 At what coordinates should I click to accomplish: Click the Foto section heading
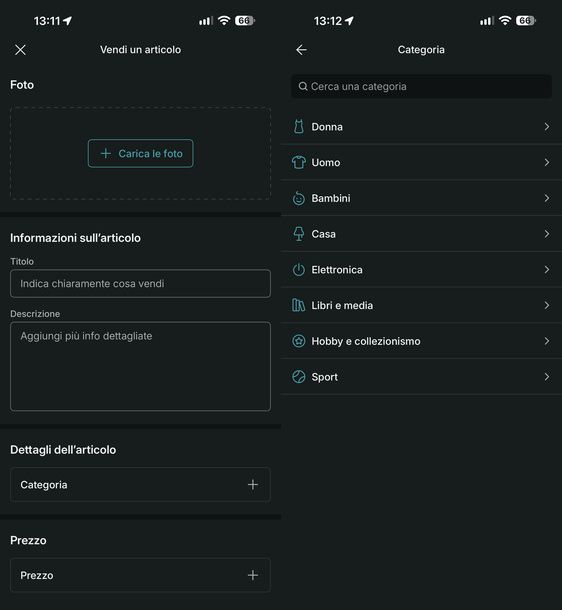coord(22,85)
